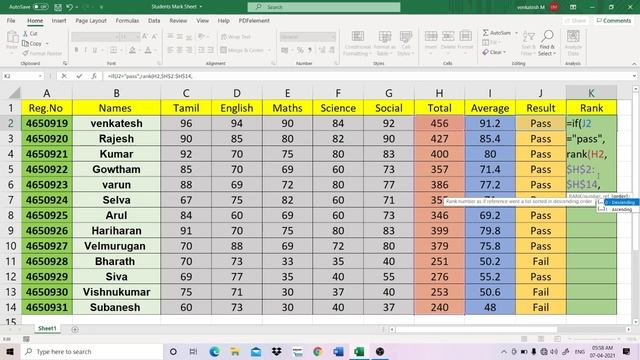Click the Copy icon in Clipboard
The image size is (640, 360).
(x=26, y=43)
